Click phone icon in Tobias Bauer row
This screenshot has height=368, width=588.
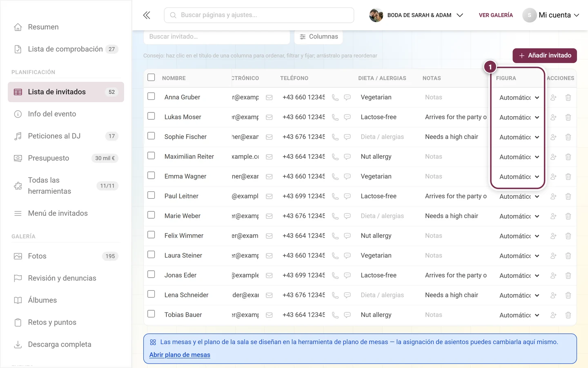[x=335, y=315]
